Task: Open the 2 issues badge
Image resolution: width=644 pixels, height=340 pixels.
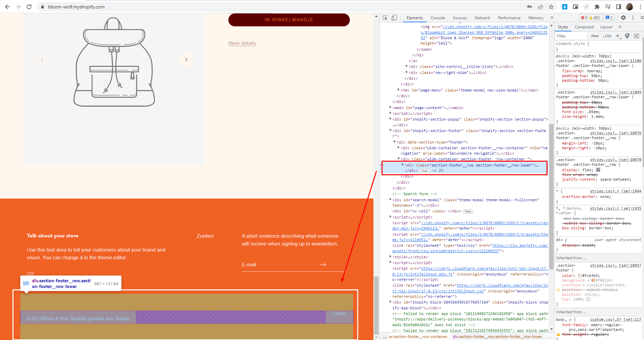Action: click(x=609, y=18)
